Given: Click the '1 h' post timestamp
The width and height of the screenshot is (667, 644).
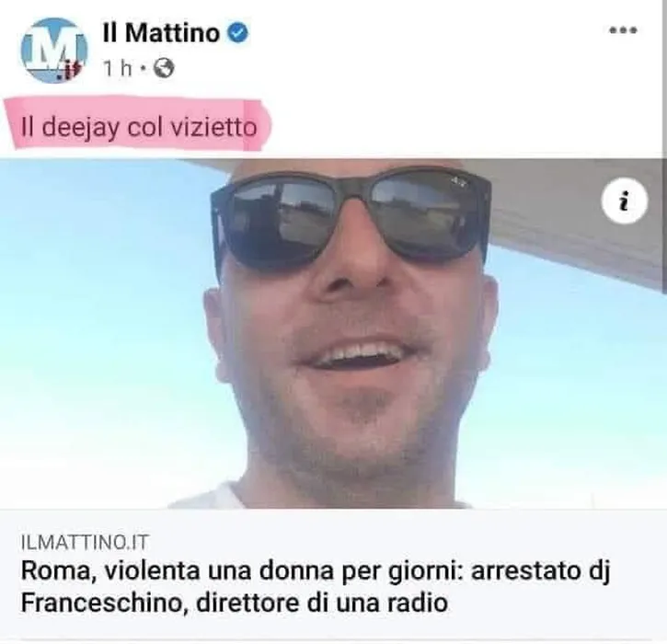Looking at the screenshot, I should click(118, 68).
